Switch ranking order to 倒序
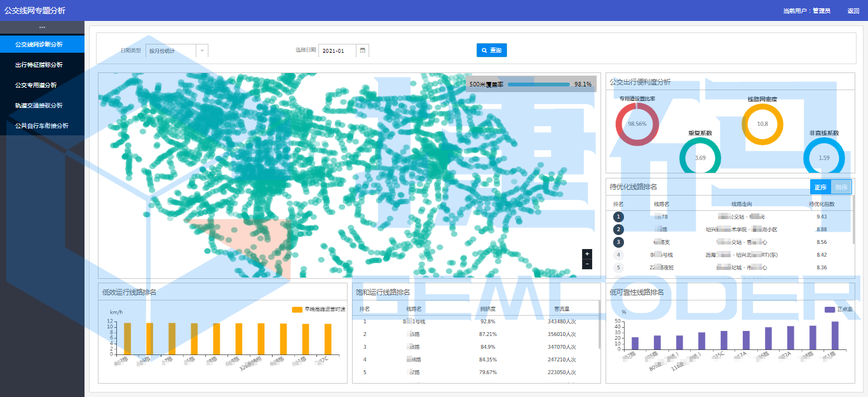 (x=841, y=187)
